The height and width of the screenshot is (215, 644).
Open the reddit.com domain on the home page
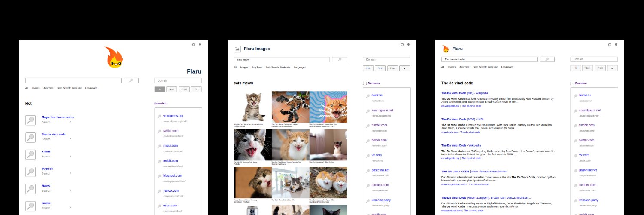(170, 161)
